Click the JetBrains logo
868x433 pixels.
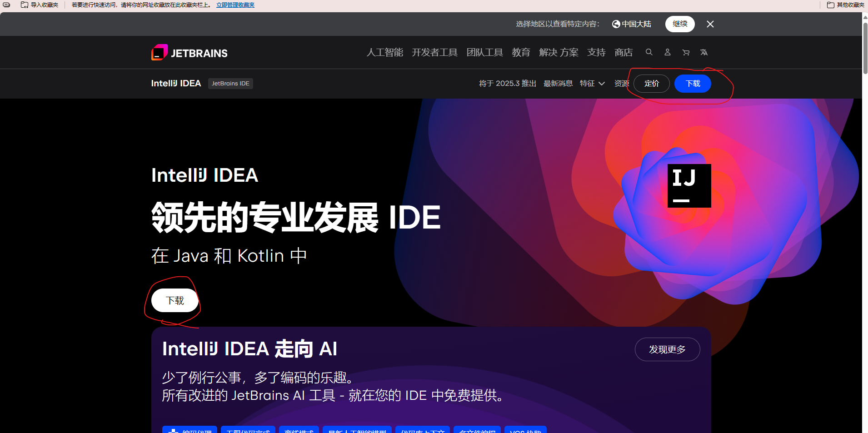click(190, 53)
